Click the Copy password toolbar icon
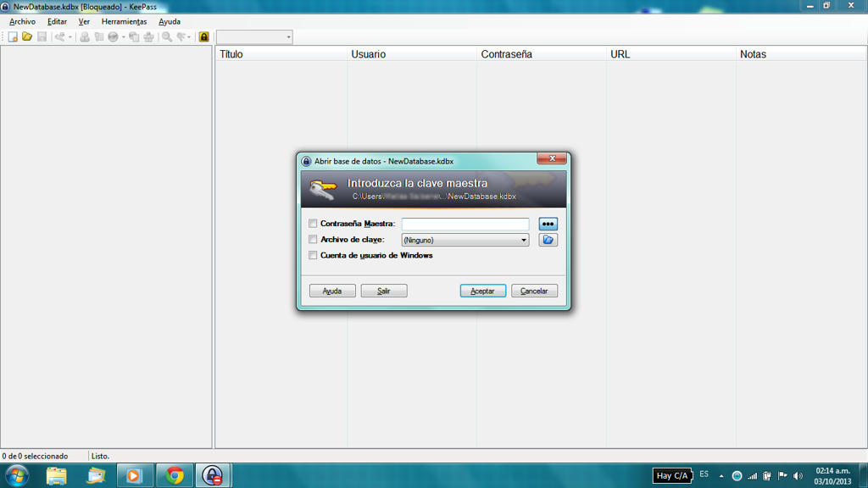 pos(99,37)
